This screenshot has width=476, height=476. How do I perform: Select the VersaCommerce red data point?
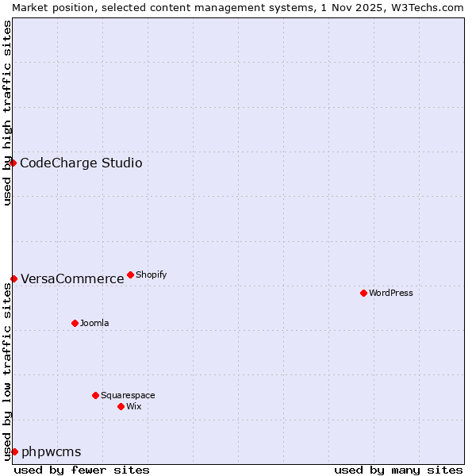tap(13, 278)
